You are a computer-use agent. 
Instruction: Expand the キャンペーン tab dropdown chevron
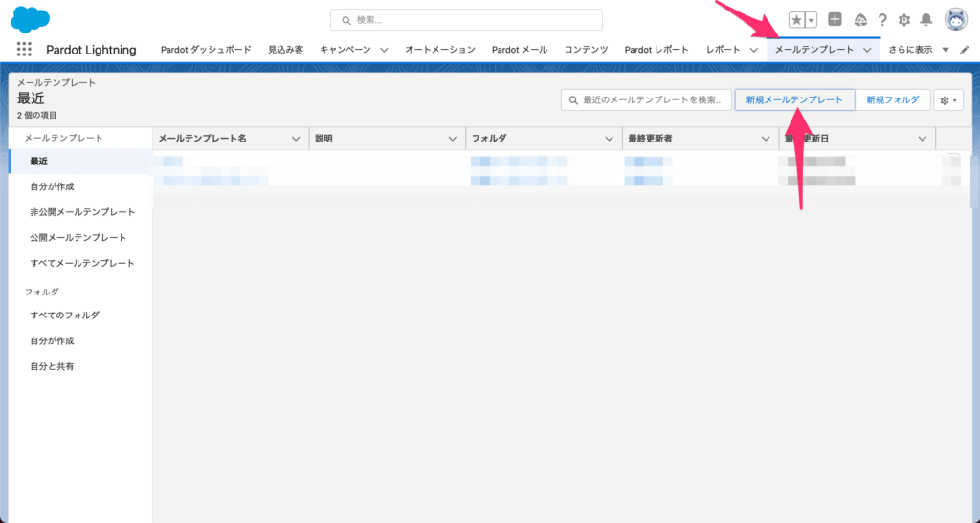384,50
